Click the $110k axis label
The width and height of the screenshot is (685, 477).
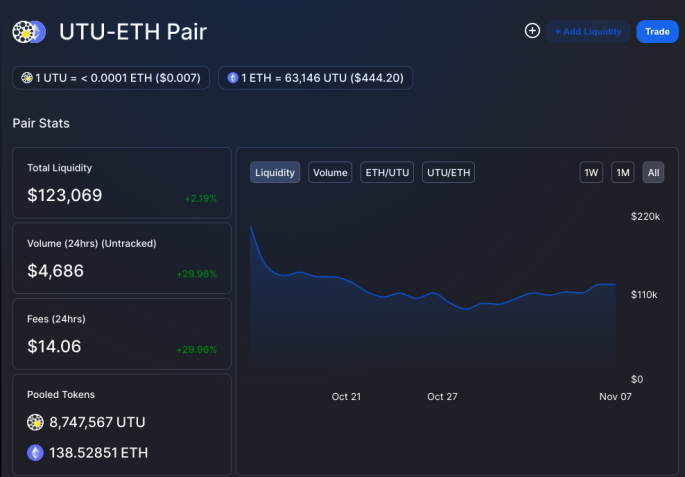644,295
